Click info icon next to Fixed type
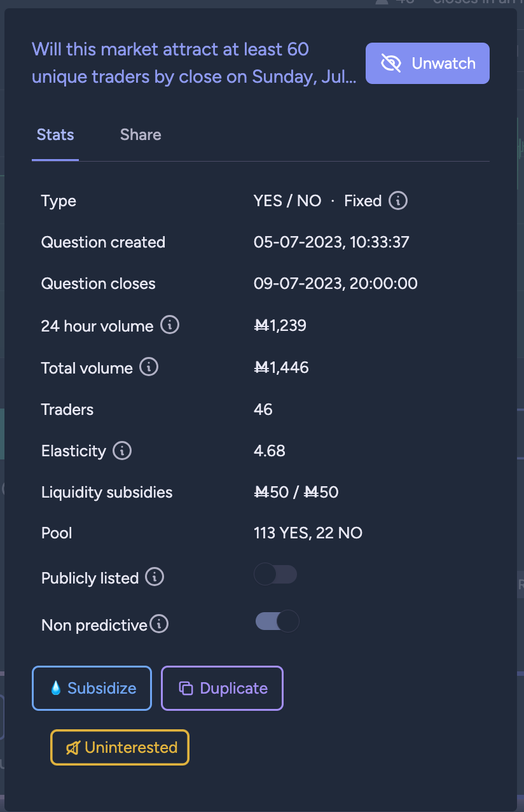This screenshot has width=524, height=812. coord(398,201)
